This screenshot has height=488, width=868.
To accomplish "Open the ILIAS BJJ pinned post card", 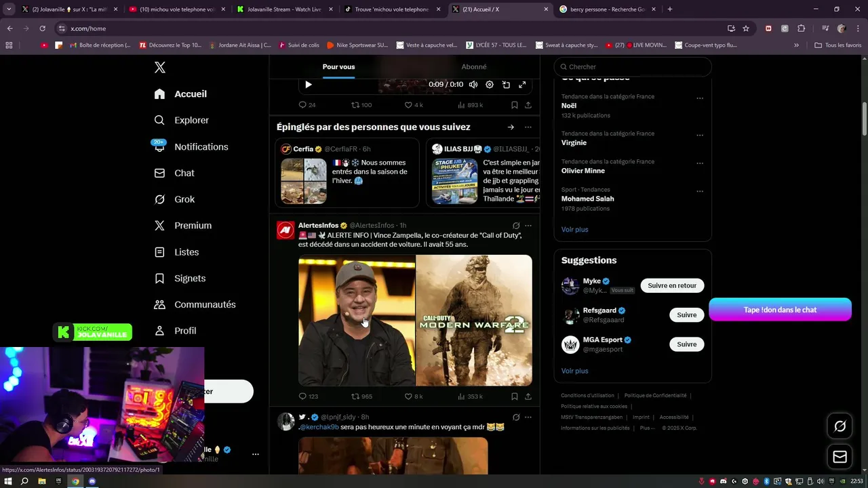I will point(483,173).
